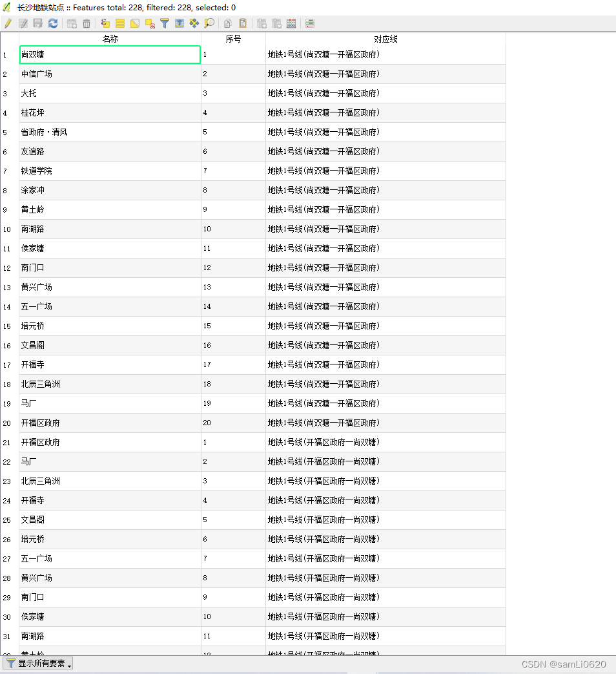
Task: Click filter features using form funnel icon
Action: tap(165, 24)
